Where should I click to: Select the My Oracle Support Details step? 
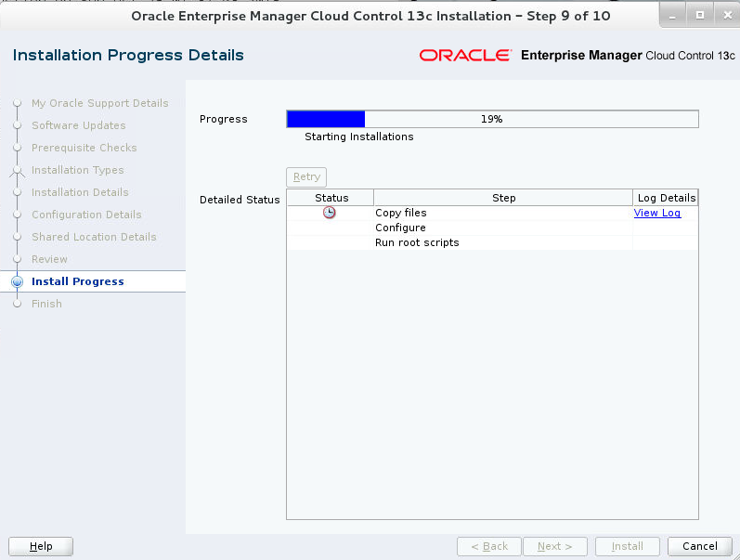click(x=99, y=103)
